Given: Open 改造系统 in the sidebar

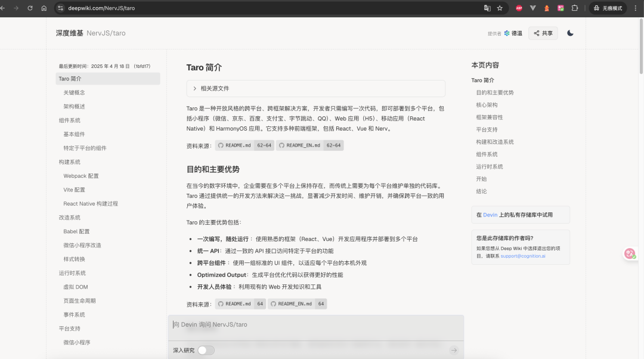Looking at the screenshot, I should [x=69, y=218].
